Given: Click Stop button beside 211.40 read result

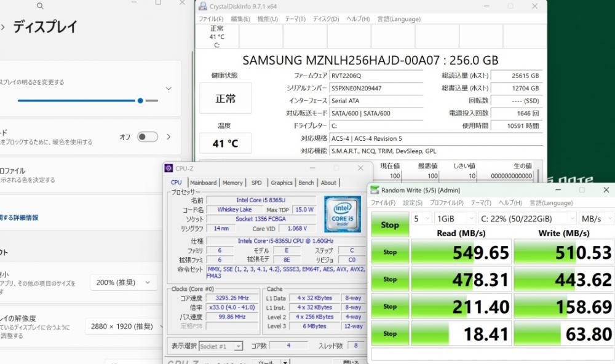Looking at the screenshot, I should point(390,306).
